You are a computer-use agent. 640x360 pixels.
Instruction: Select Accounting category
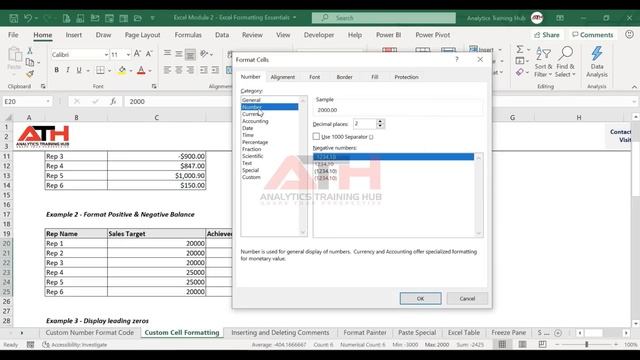coord(255,121)
